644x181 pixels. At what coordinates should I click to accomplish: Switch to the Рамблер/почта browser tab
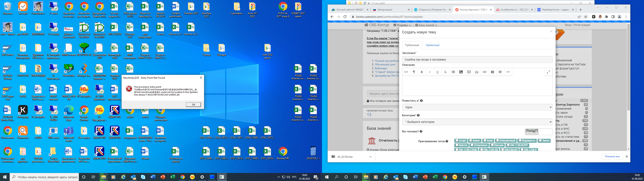click(x=555, y=10)
